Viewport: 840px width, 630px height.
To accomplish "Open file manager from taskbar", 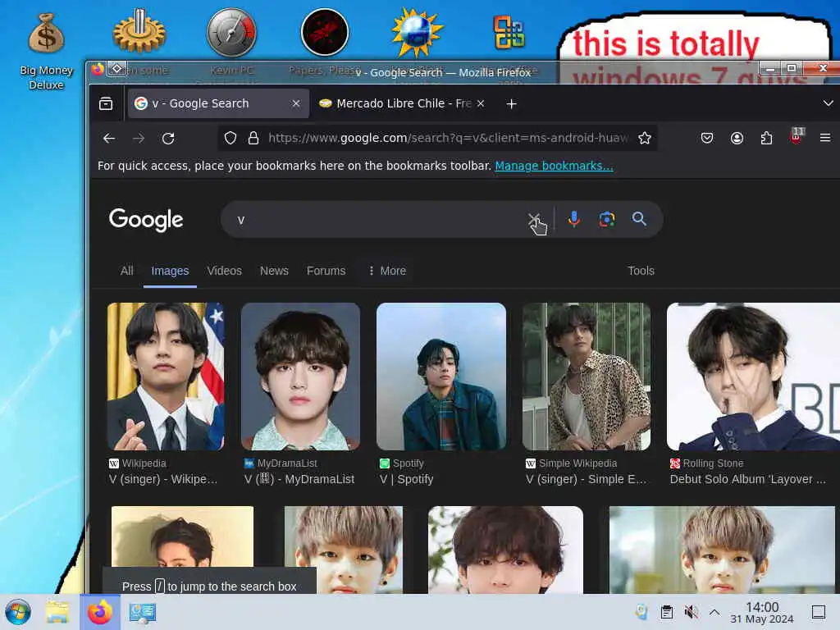I will tap(57, 612).
